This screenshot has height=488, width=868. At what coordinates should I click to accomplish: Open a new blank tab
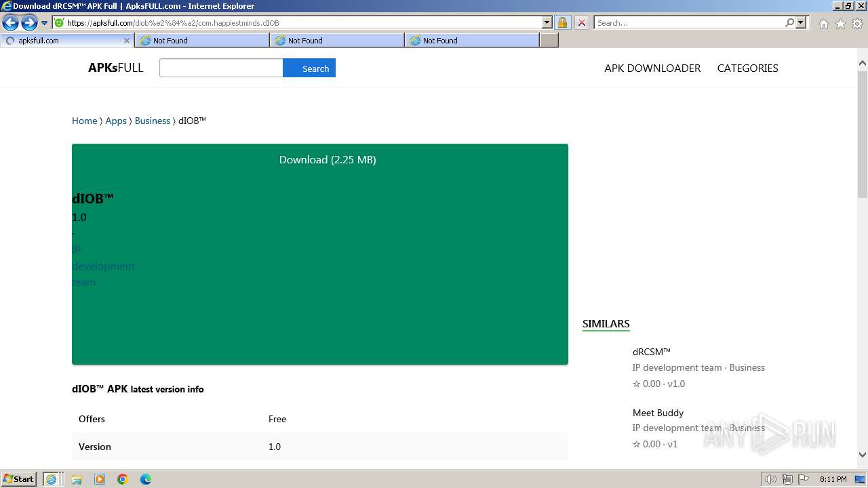(x=549, y=41)
